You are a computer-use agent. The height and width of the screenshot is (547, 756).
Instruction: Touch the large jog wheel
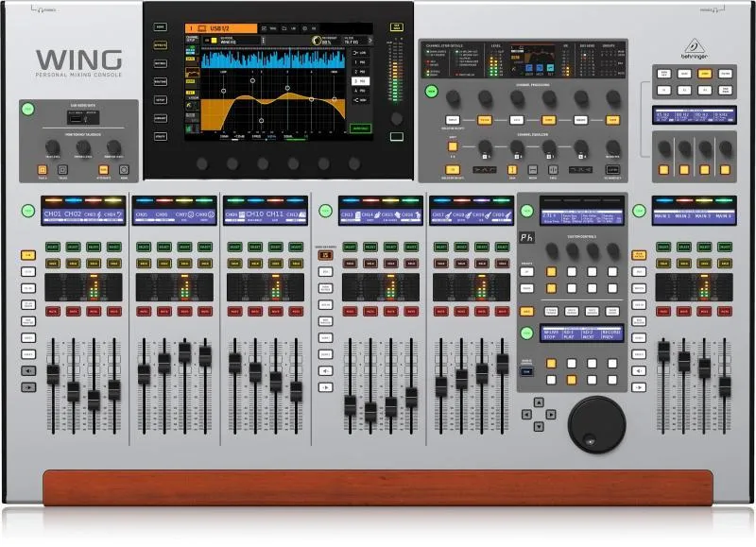pyautogui.click(x=597, y=424)
